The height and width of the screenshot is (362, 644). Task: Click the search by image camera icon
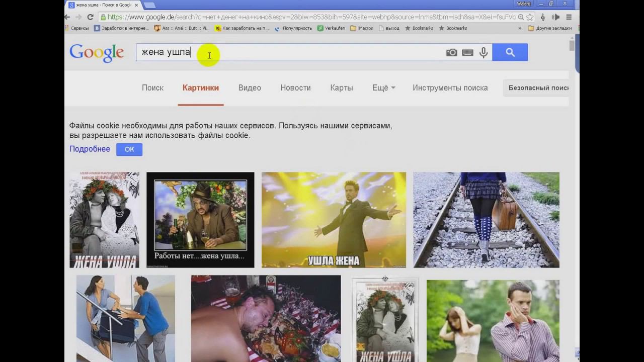tap(451, 52)
